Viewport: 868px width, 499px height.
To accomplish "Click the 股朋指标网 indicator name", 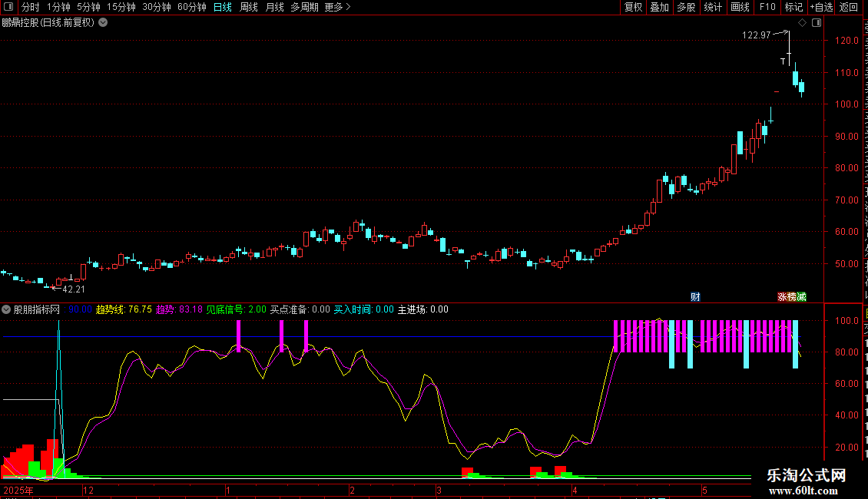I will coord(37,310).
